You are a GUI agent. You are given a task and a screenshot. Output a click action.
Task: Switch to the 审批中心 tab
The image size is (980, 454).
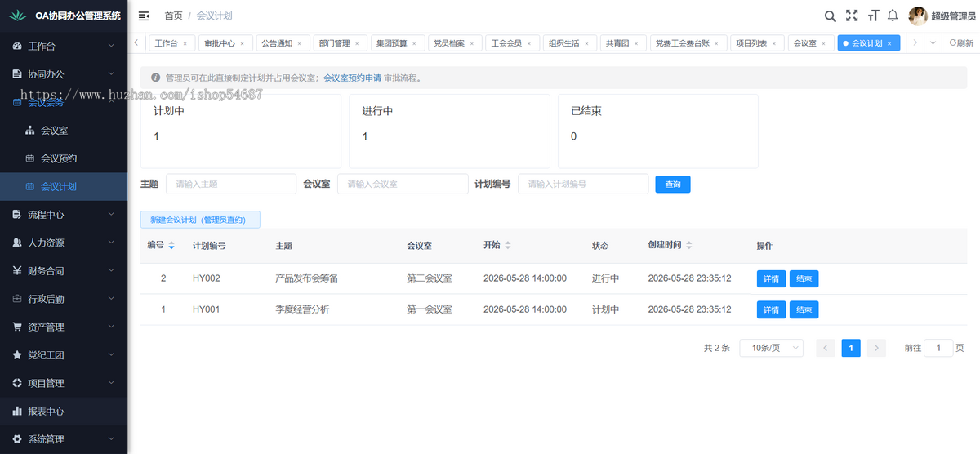pyautogui.click(x=225, y=43)
